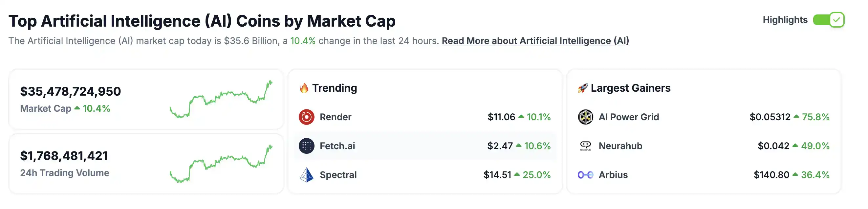Open the Render coin name link
Screen dimensions: 868x209
[335, 117]
